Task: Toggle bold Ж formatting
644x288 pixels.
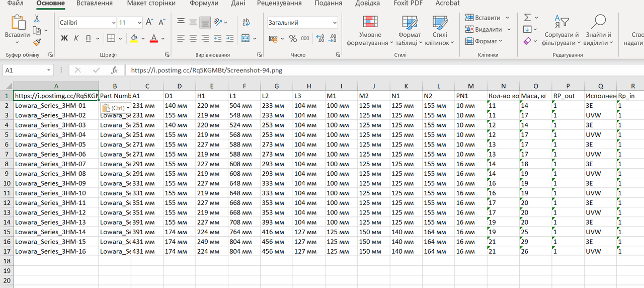Action: 64,38
